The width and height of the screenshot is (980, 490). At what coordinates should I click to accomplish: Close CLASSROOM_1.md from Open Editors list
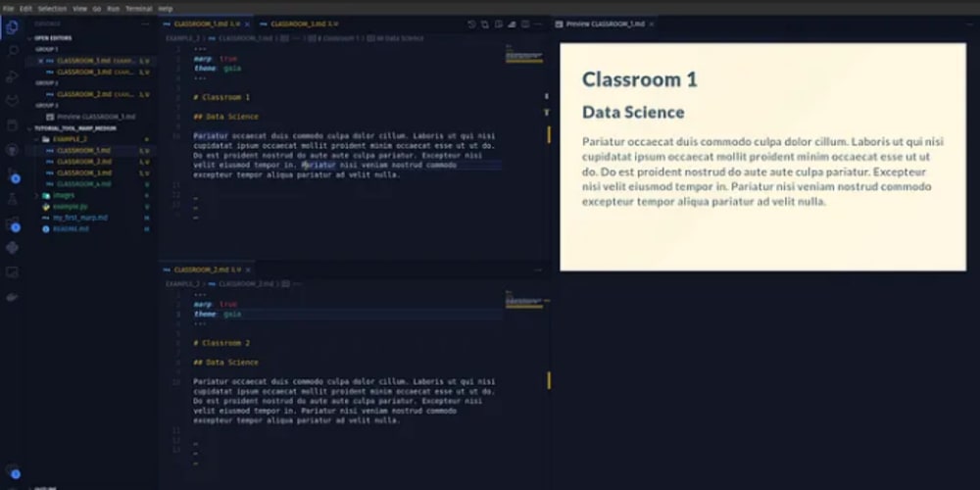(x=40, y=61)
